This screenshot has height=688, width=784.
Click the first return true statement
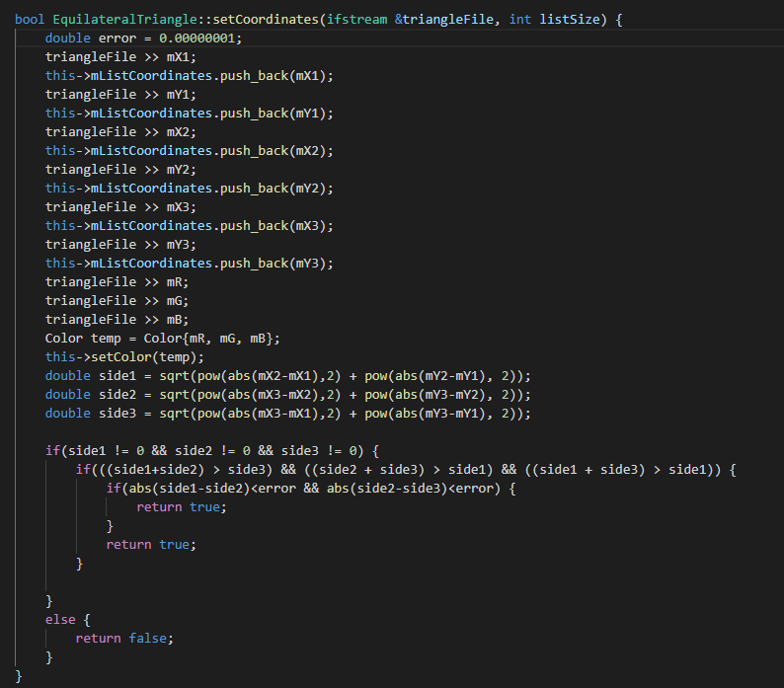coord(182,507)
